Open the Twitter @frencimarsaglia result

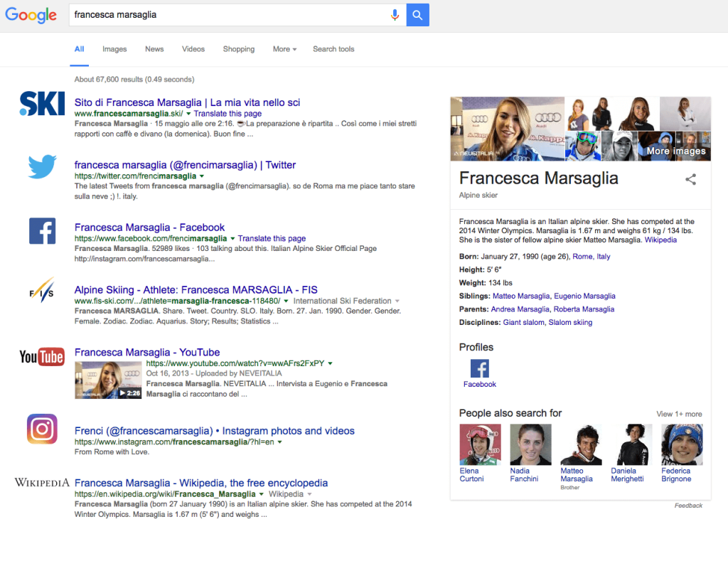185,165
